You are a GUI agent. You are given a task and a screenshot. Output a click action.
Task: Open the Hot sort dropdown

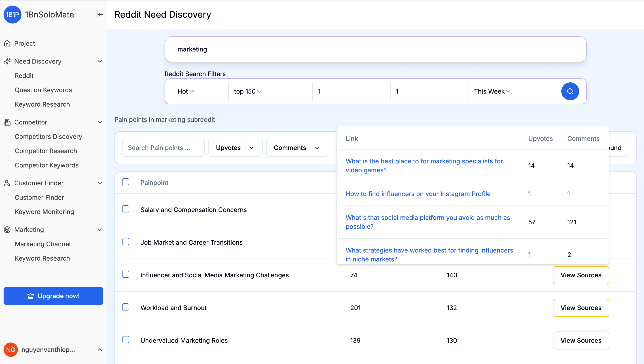(186, 91)
